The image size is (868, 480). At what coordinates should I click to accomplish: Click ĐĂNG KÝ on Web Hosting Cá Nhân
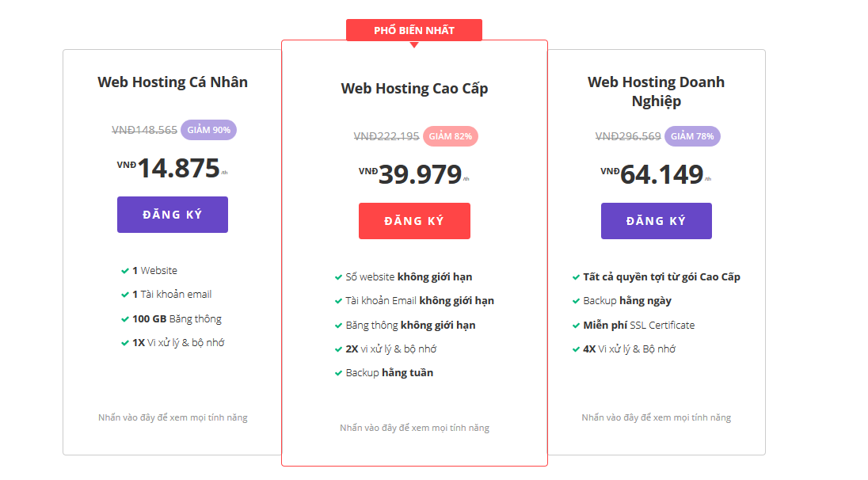tap(172, 214)
